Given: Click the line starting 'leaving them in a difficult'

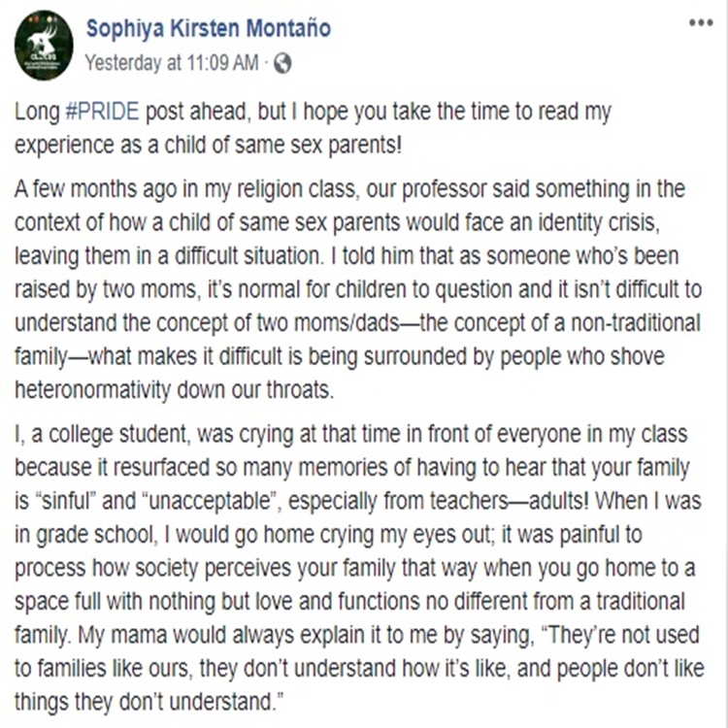Looking at the screenshot, I should 347,256.
